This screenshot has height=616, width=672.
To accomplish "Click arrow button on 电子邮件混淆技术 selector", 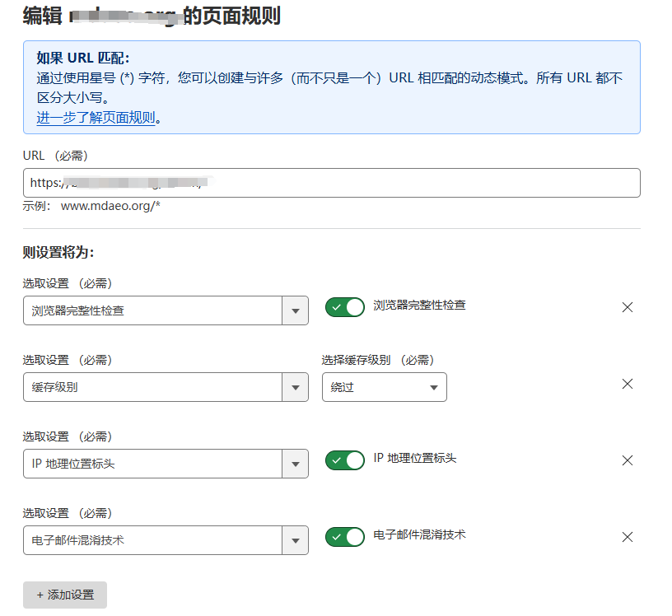I will click(295, 540).
